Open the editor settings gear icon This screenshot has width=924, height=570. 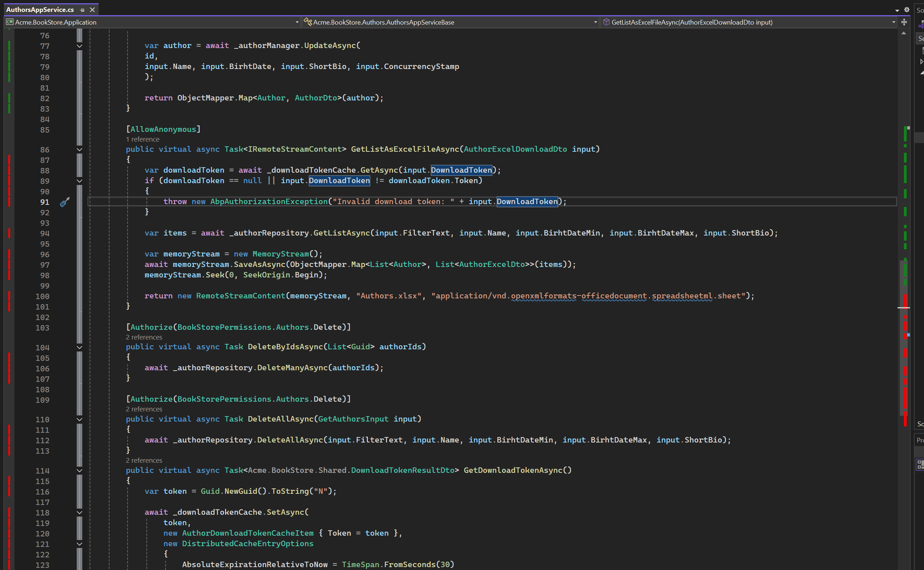click(x=907, y=10)
